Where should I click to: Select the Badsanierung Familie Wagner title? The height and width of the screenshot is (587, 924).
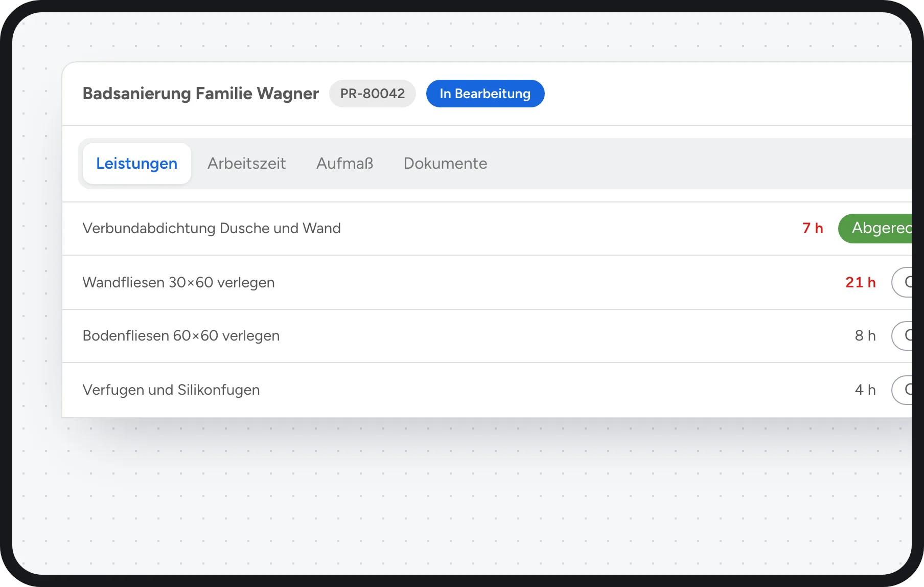tap(201, 94)
